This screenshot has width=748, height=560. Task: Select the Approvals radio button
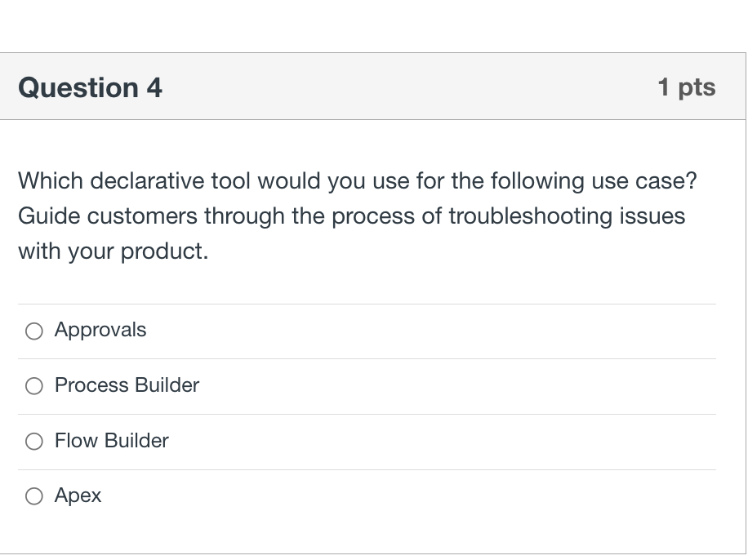34,331
